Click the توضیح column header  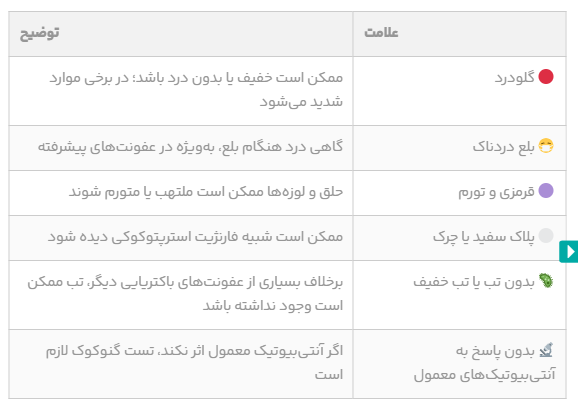pyautogui.click(x=39, y=33)
